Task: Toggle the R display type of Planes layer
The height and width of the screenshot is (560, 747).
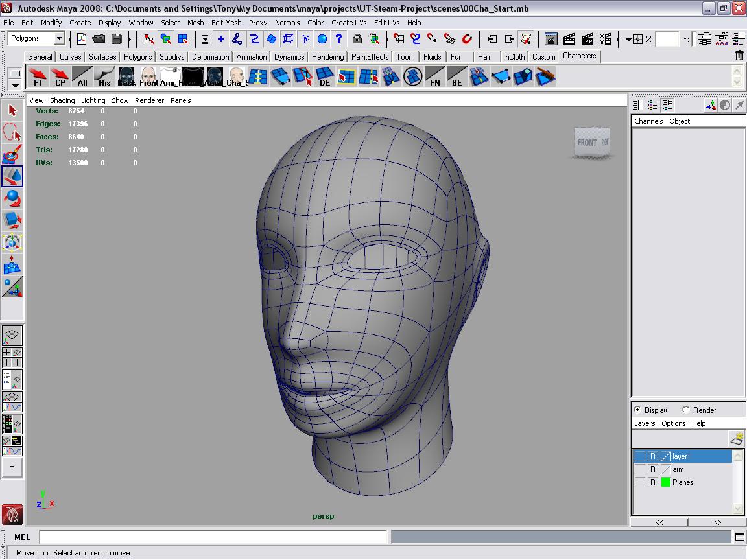Action: tap(653, 482)
